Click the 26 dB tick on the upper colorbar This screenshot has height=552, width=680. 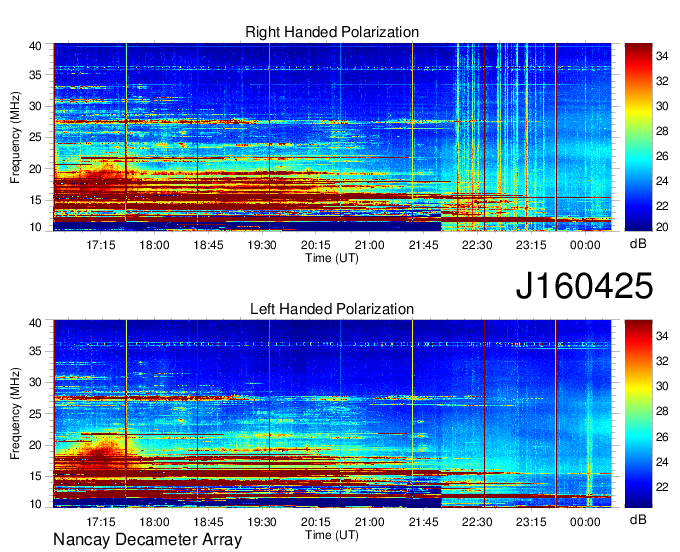[662, 156]
